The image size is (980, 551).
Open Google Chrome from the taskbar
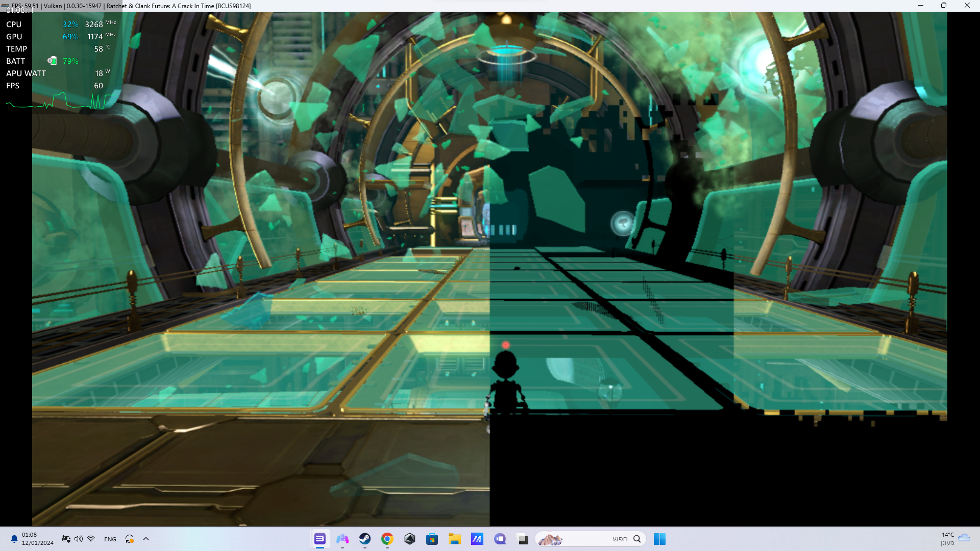387,539
